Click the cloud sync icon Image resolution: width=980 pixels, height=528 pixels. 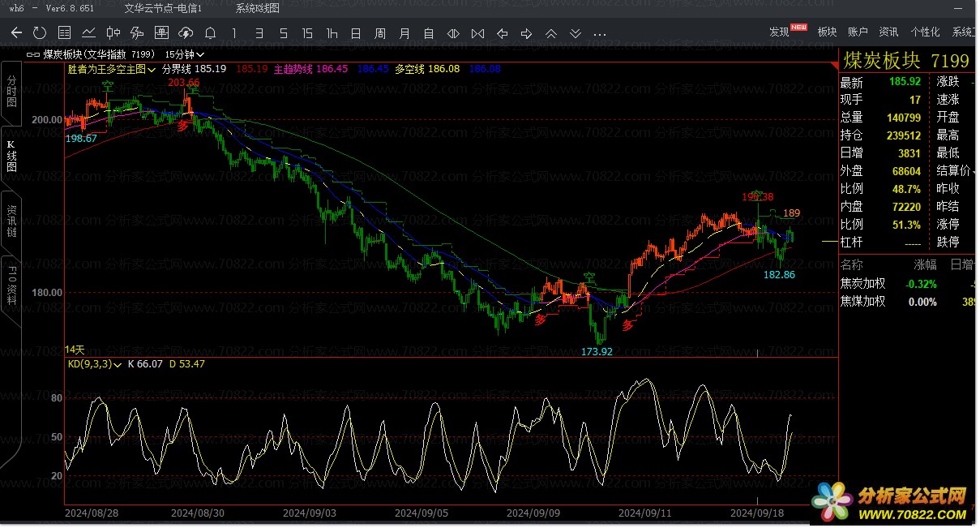click(x=186, y=33)
